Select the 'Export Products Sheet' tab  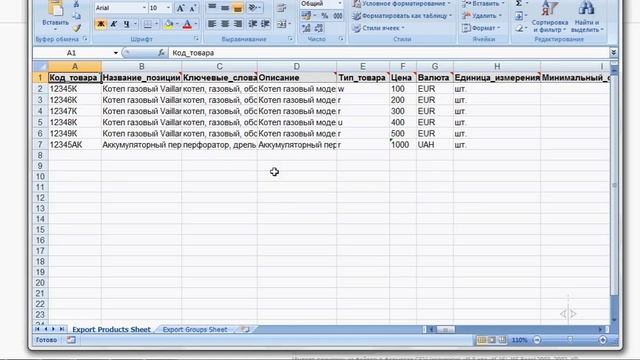[x=111, y=329]
